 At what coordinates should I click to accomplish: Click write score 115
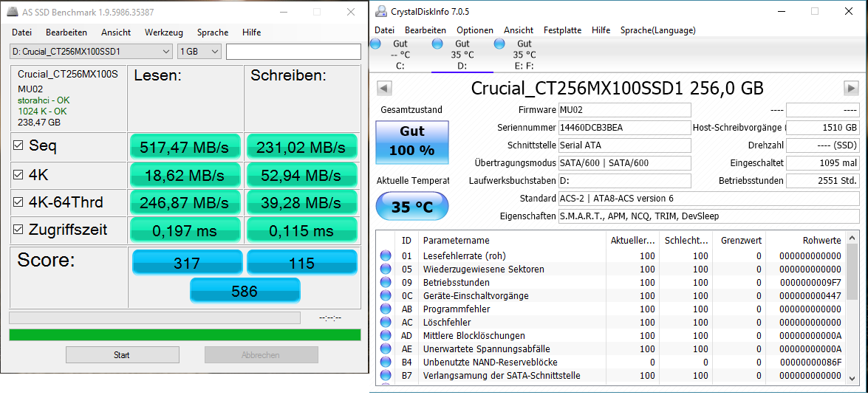[301, 262]
